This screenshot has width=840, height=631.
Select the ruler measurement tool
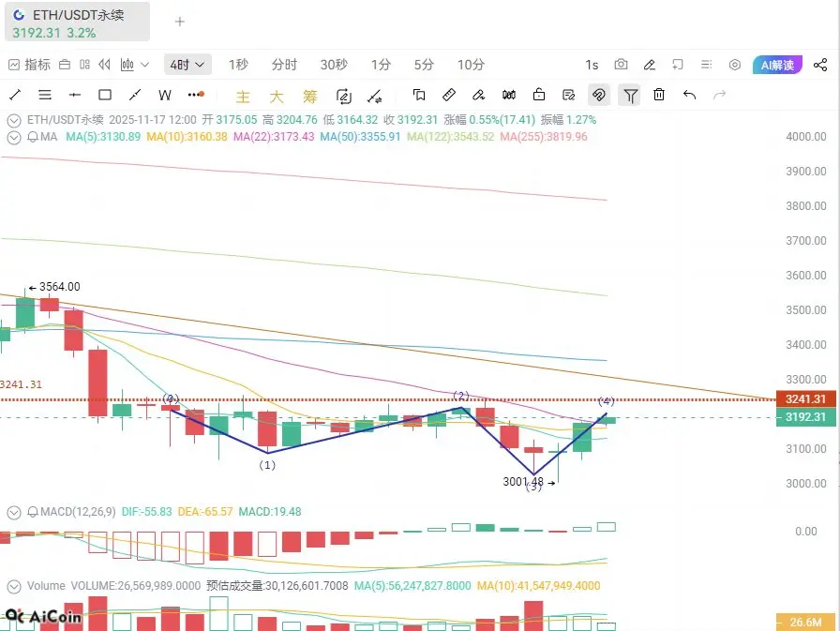pyautogui.click(x=449, y=96)
